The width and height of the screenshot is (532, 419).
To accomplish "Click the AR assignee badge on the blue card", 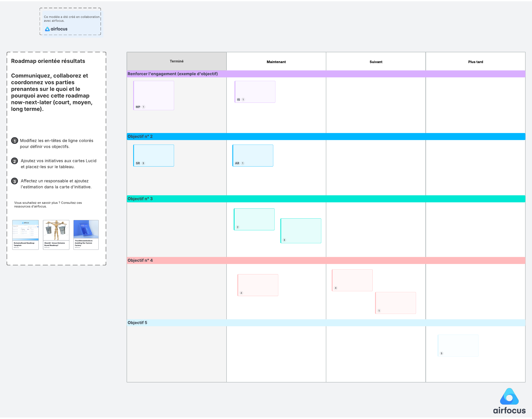I will click(237, 163).
